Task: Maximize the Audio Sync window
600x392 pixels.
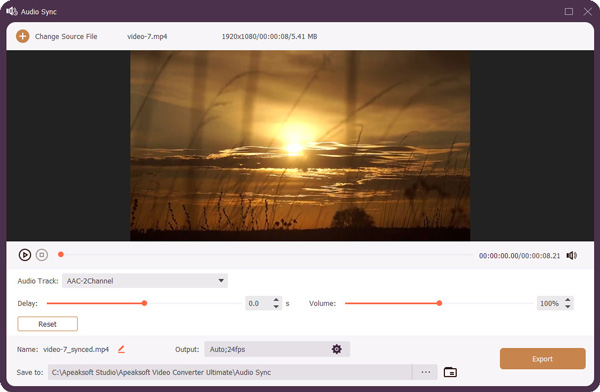Action: 569,11
